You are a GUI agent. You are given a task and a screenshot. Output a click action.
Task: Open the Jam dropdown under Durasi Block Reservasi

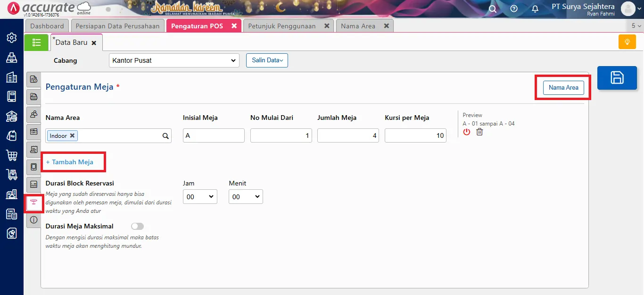200,196
